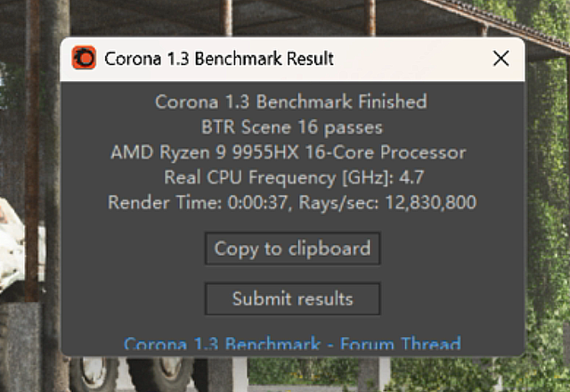Screen dimensions: 570x392
Task: Select the 'BTR Scene 16 passes' line
Action: tap(292, 127)
